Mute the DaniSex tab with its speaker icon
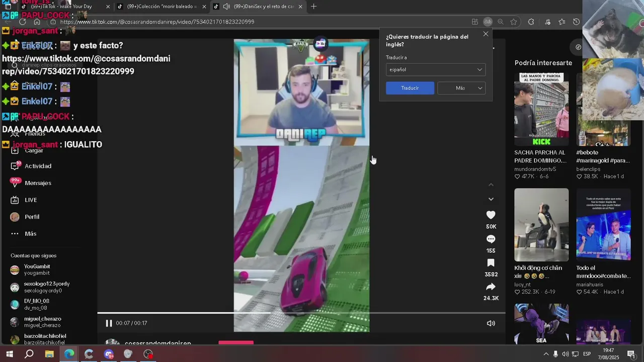Viewport: 644px width, 362px height. (226, 7)
